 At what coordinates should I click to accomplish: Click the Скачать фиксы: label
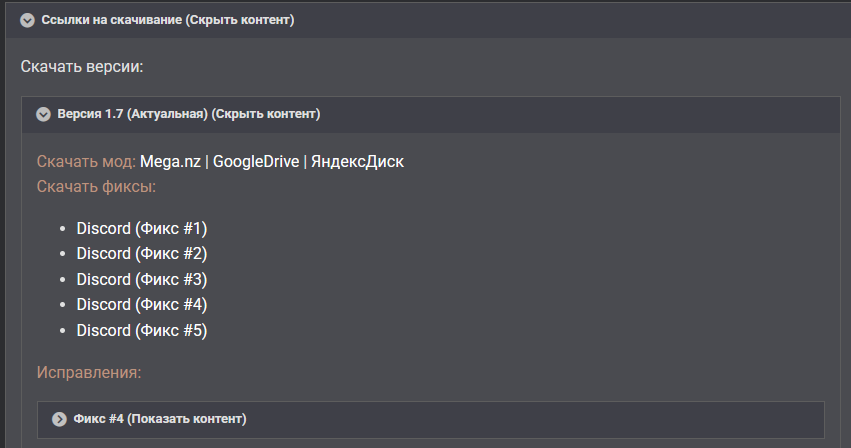tap(97, 186)
